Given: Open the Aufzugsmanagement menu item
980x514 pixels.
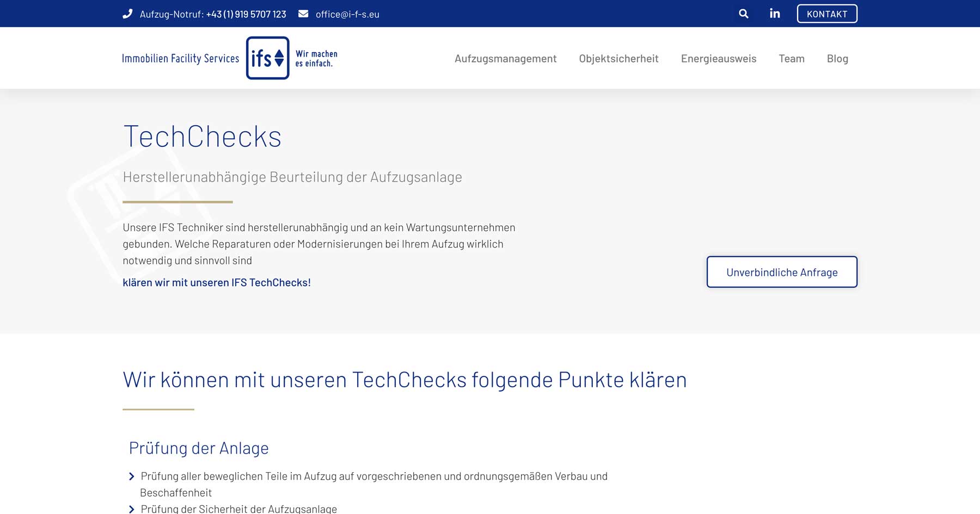Looking at the screenshot, I should (505, 58).
